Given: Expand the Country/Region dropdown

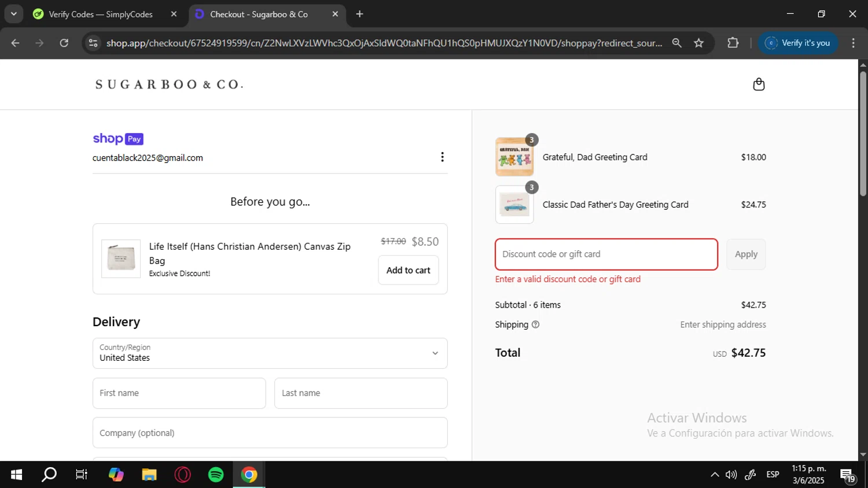Looking at the screenshot, I should point(270,353).
